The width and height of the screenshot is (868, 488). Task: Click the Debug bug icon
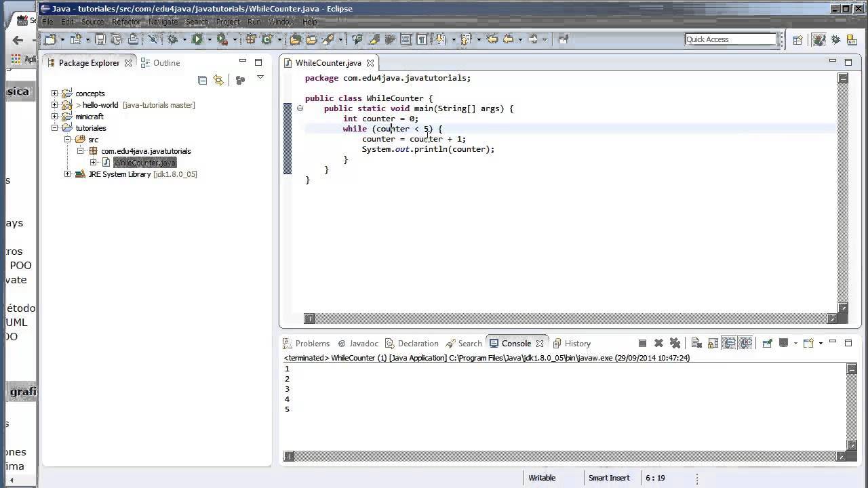(x=172, y=39)
